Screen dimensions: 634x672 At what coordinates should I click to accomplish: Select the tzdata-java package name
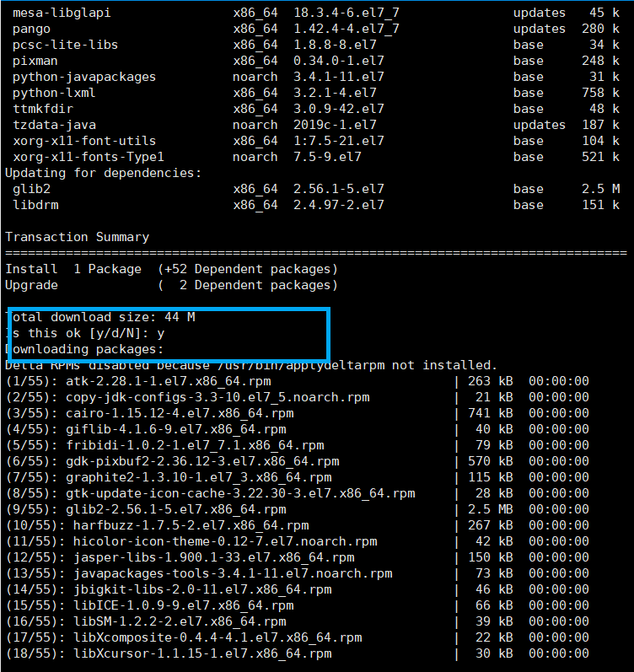coord(55,125)
